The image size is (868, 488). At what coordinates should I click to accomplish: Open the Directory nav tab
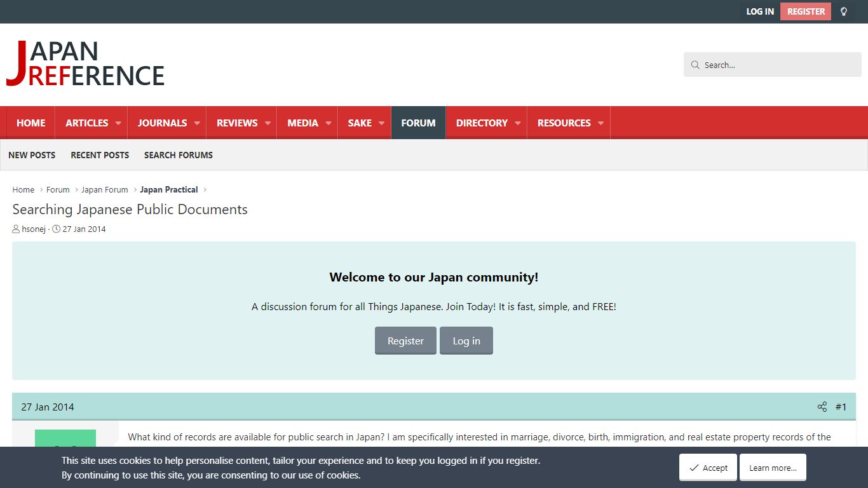[482, 123]
